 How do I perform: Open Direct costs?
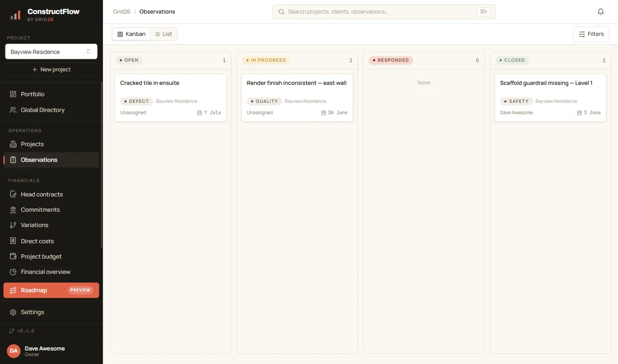tap(51, 241)
